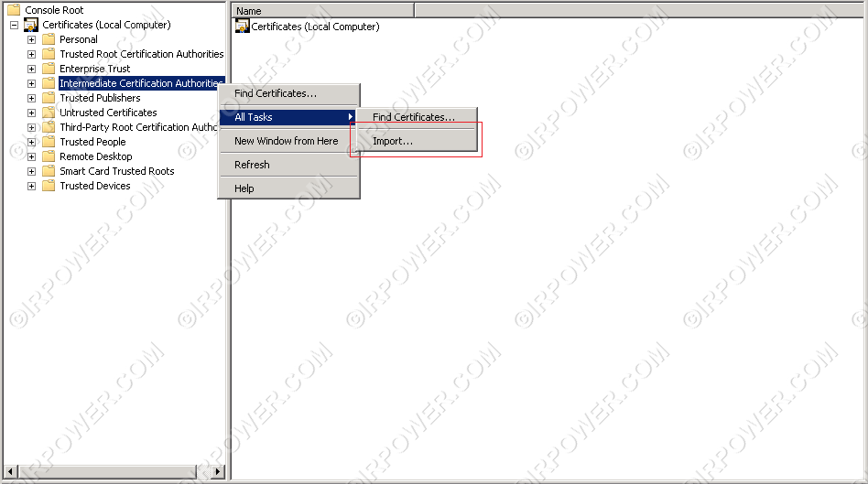868x484 pixels.
Task: Click the Name column header
Action: click(x=320, y=11)
